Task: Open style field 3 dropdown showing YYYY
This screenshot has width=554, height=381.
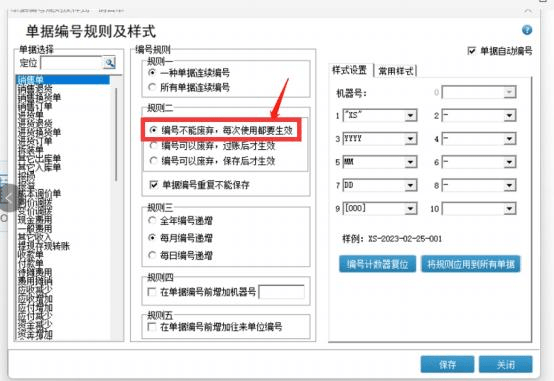Action: [410, 139]
